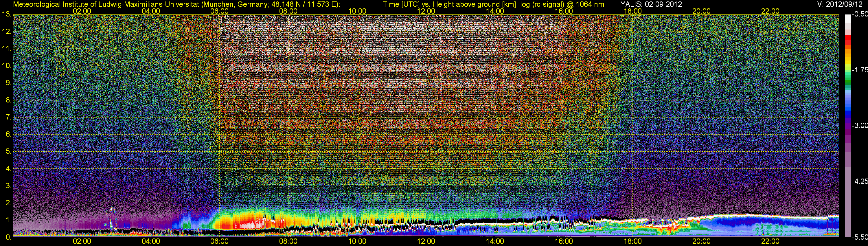The width and height of the screenshot is (868, 246).
Task: Click the 1. km height axis label
Action: pos(8,220)
